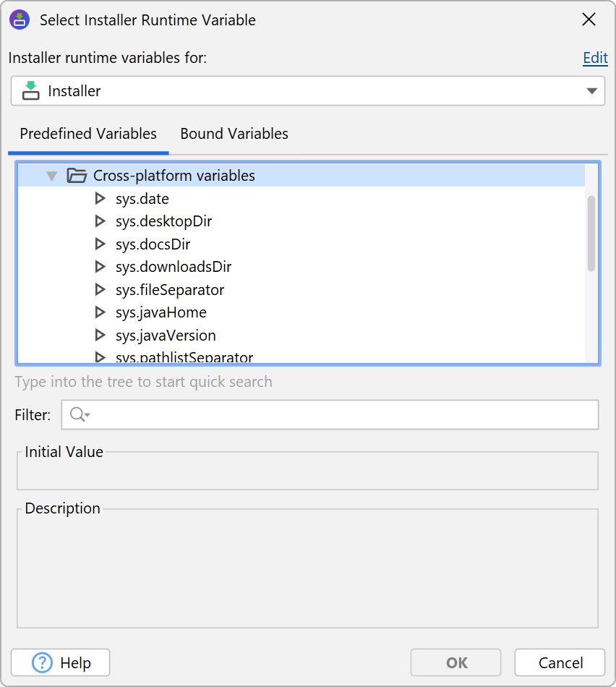Expand the sys.date variable node
This screenshot has width=616, height=687.
100,199
